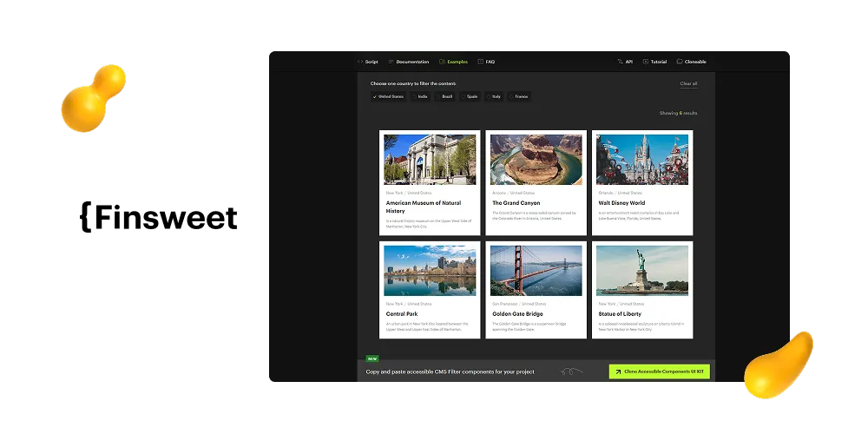Click the Central Park description text

click(x=427, y=326)
